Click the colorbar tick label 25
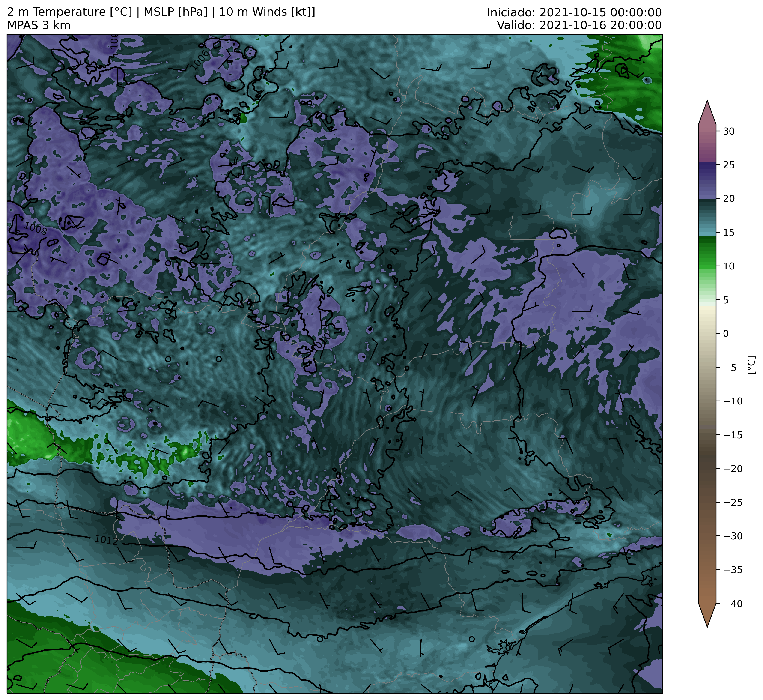 (729, 165)
